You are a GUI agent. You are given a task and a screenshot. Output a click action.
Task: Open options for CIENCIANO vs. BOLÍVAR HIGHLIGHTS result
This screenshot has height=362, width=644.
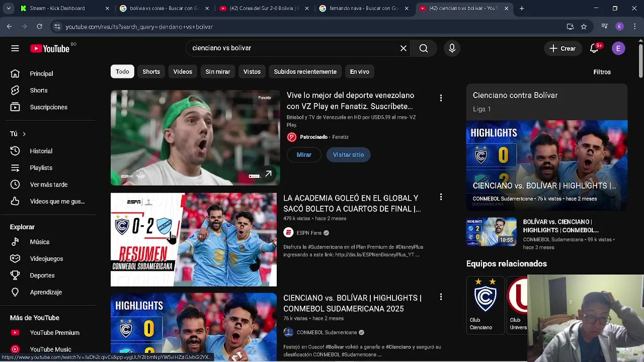(x=441, y=297)
